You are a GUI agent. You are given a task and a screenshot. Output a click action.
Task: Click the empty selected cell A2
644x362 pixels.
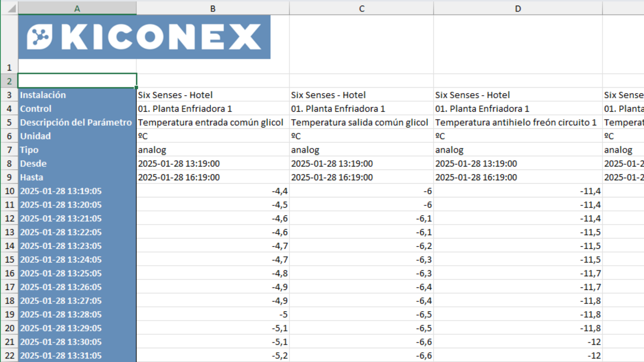77,81
